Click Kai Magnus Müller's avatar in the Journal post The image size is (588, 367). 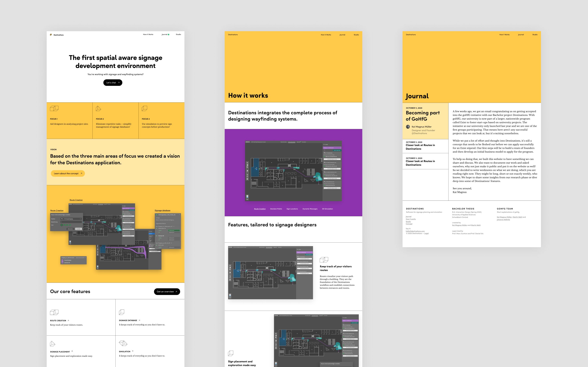[x=408, y=127]
